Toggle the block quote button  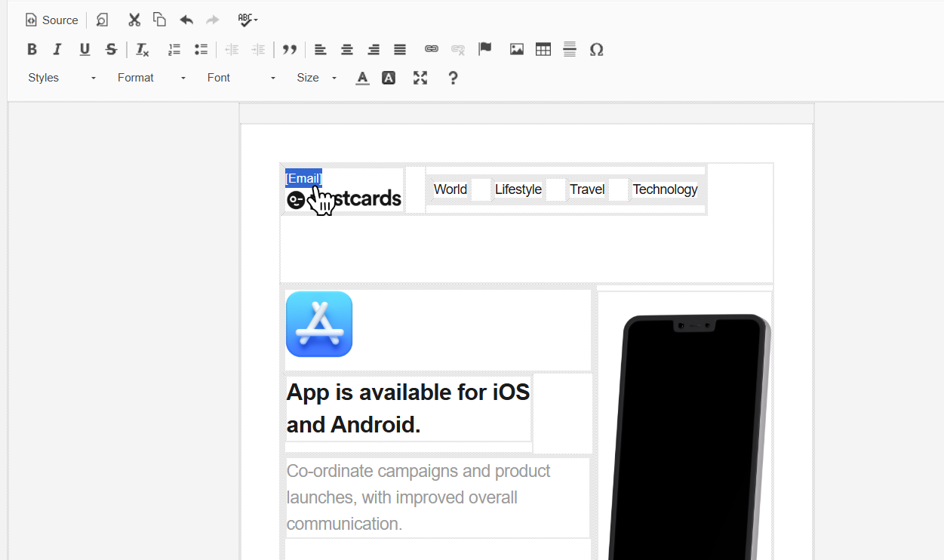click(289, 49)
